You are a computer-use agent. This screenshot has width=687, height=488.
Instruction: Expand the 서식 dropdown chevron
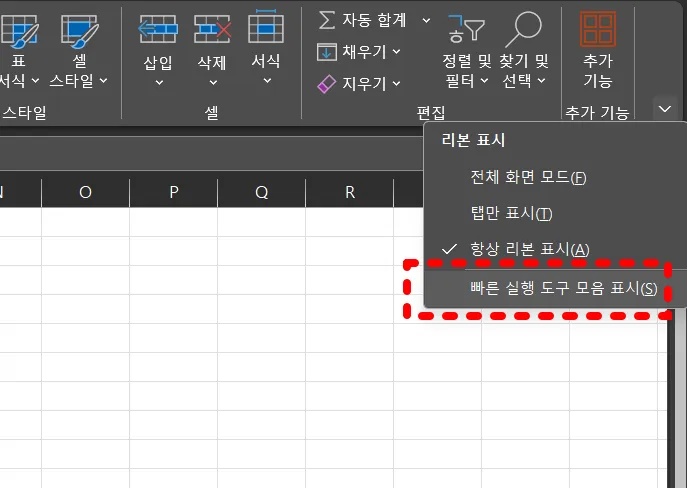(x=267, y=81)
